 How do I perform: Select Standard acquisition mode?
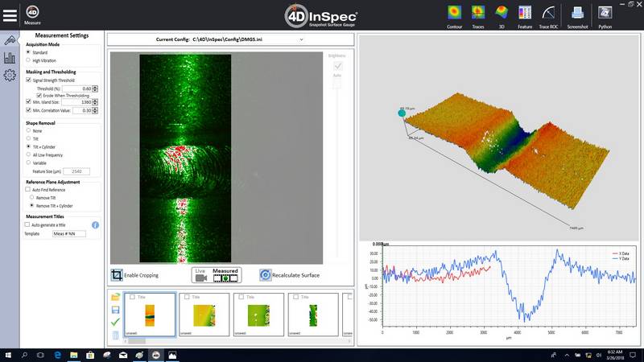pyautogui.click(x=28, y=52)
